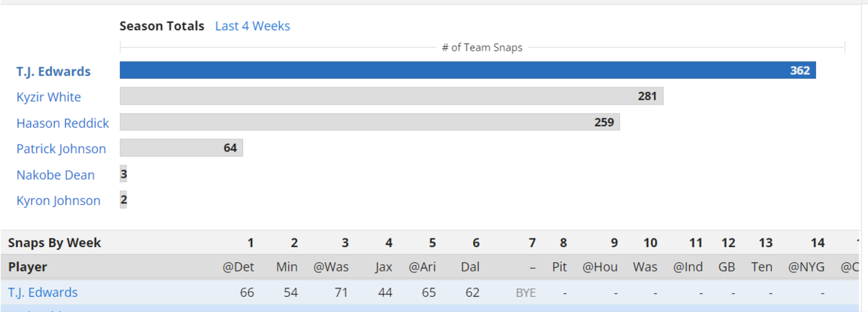
Task: Select the @Det week 1 column header
Action: pos(238,266)
